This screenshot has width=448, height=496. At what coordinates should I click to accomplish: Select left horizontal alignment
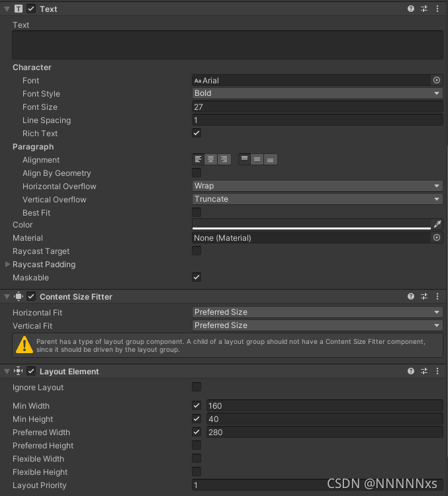pyautogui.click(x=199, y=159)
